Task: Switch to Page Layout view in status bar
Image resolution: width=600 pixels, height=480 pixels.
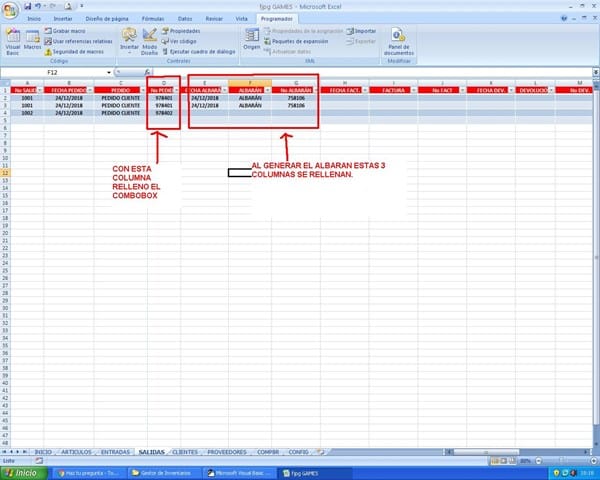Action: click(x=504, y=461)
